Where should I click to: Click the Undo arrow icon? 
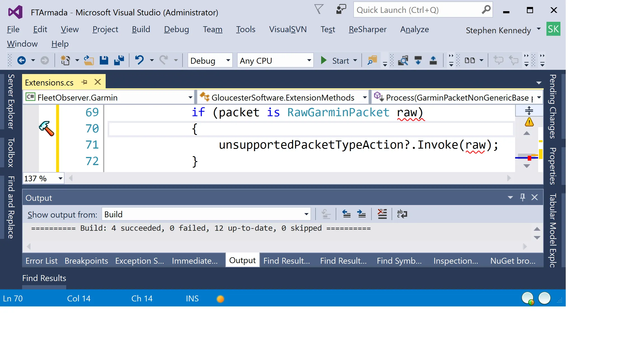tap(139, 60)
